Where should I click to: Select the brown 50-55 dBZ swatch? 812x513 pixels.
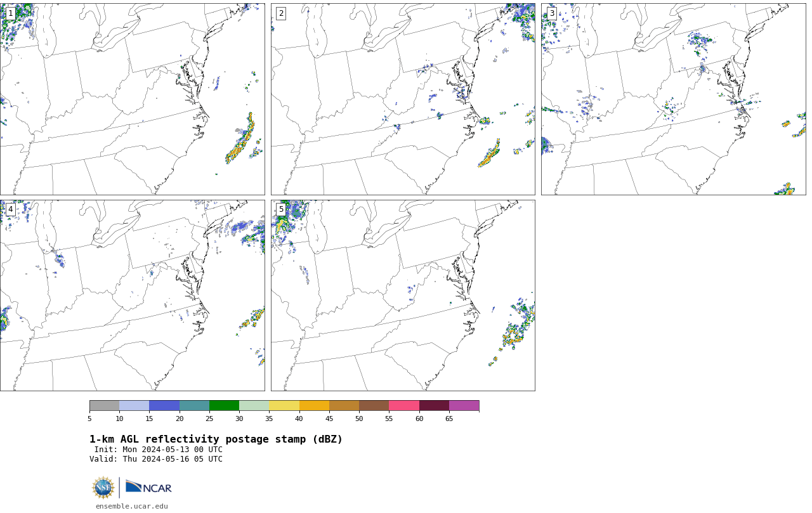[374, 406]
